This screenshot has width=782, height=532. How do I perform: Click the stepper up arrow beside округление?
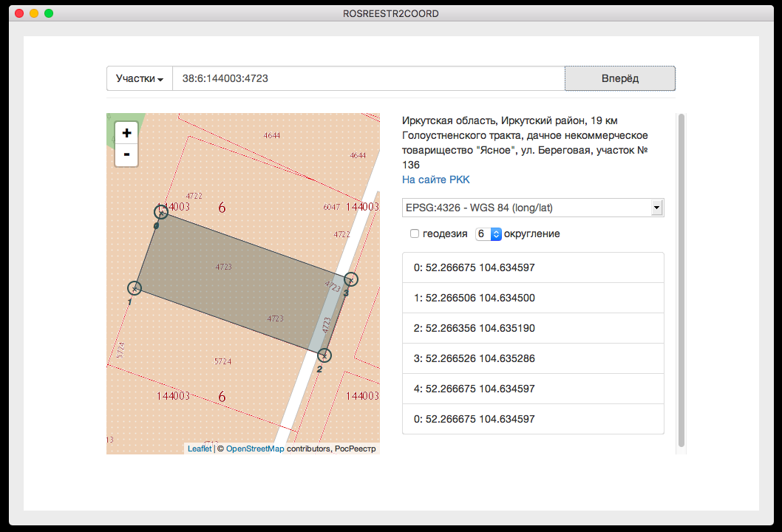497,231
